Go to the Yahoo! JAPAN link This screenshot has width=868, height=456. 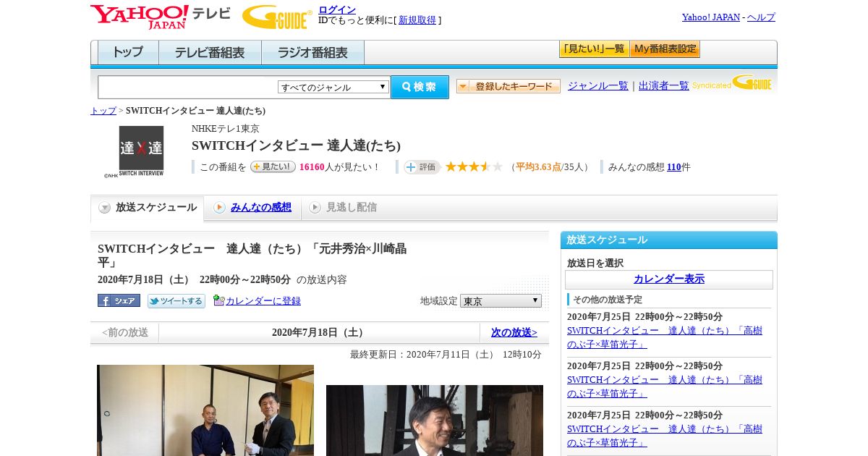(x=711, y=17)
